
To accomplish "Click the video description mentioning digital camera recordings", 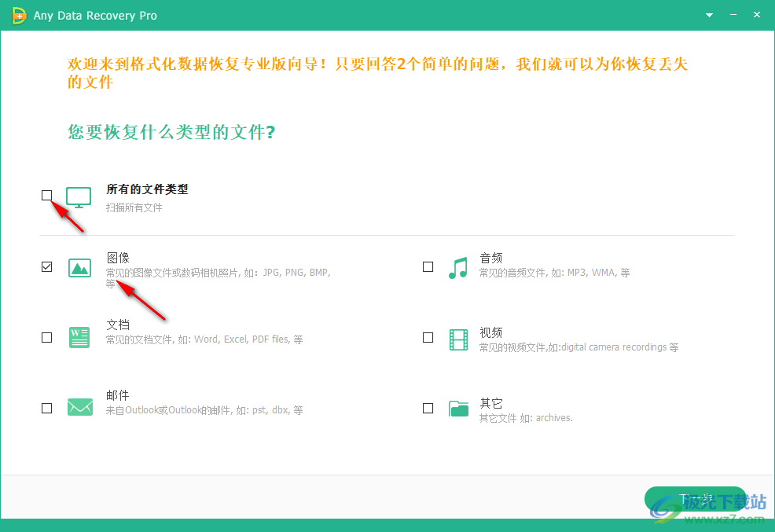I will click(x=578, y=347).
